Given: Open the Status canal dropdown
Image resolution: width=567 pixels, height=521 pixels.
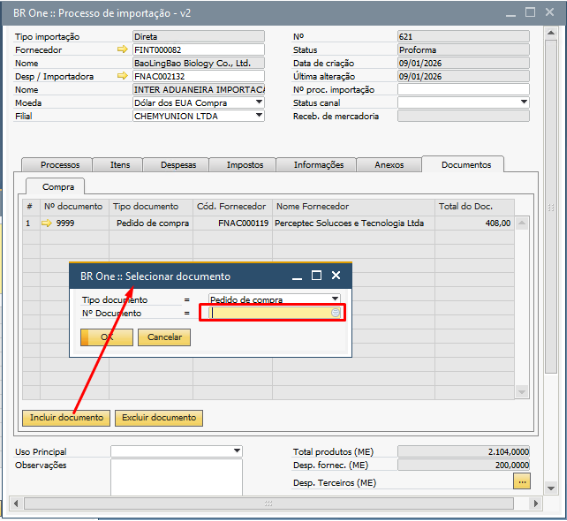Looking at the screenshot, I should 524,102.
